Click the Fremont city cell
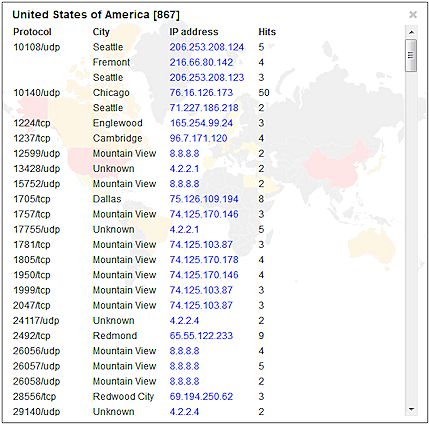This screenshot has width=429, height=424. (x=111, y=62)
